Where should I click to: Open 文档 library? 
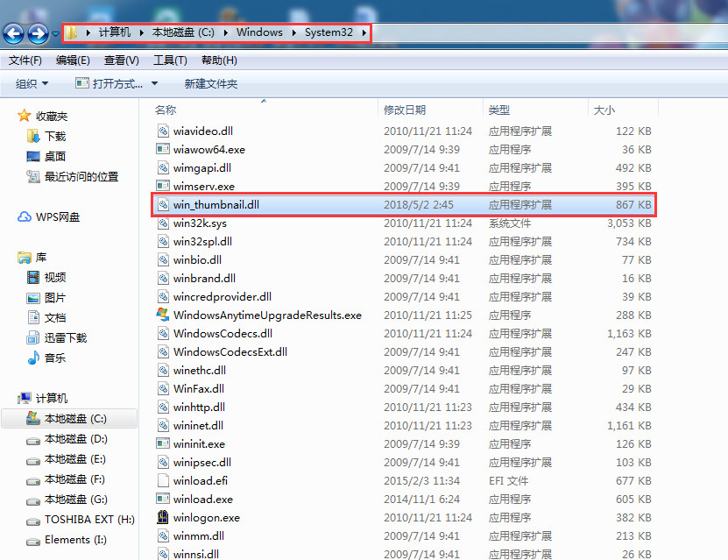[x=46, y=317]
